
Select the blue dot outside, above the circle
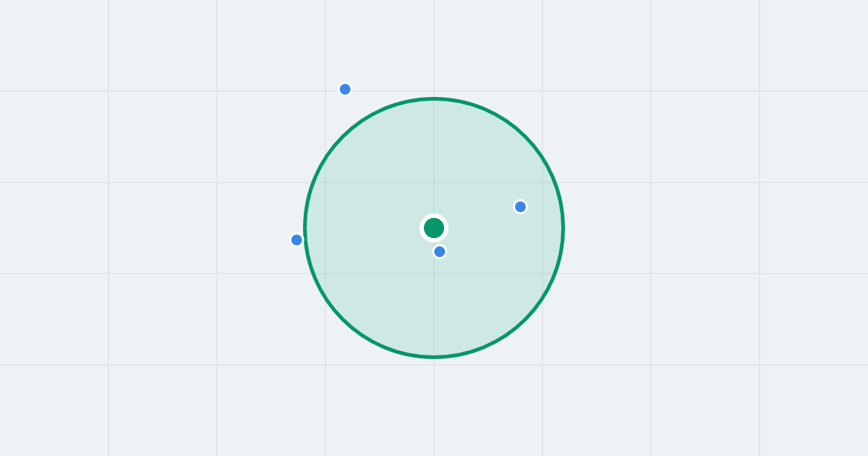point(345,89)
